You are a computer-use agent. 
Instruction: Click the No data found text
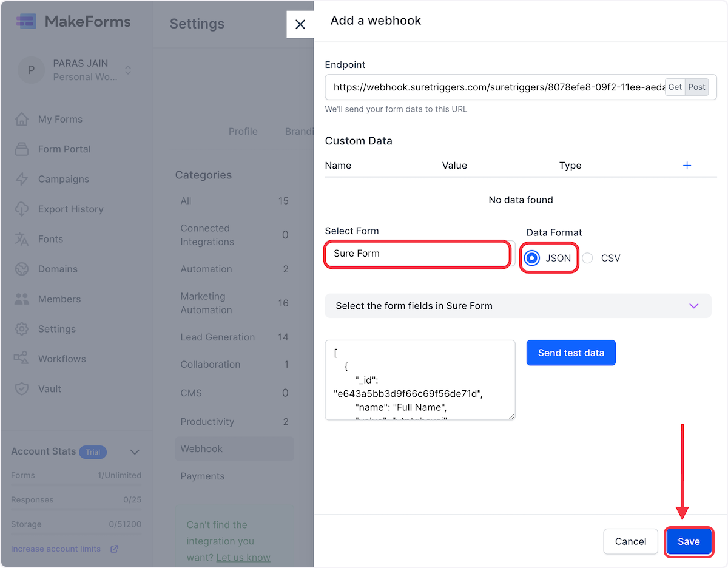tap(521, 200)
